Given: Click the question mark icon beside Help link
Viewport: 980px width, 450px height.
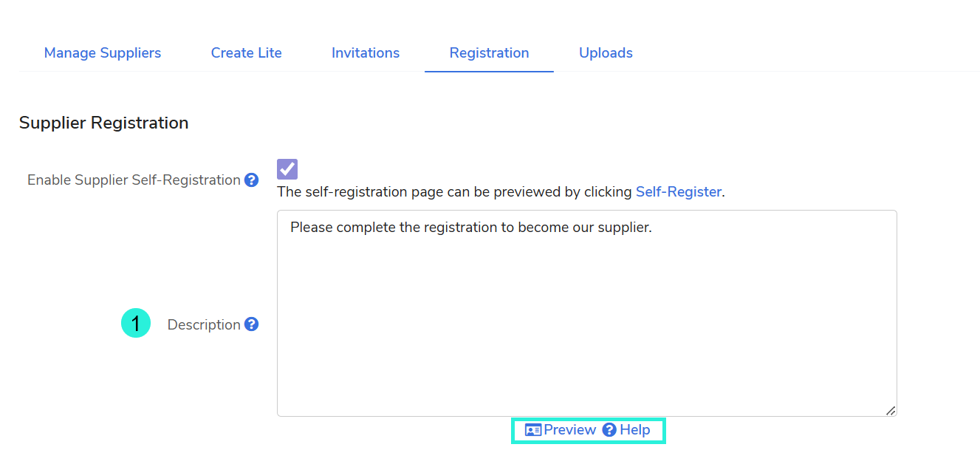Looking at the screenshot, I should [x=609, y=430].
